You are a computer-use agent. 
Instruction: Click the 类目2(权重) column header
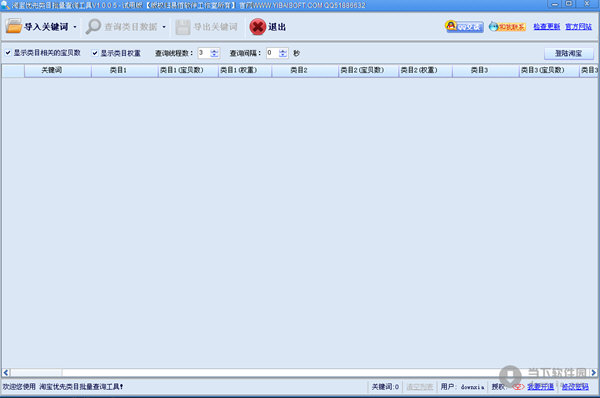(426, 70)
